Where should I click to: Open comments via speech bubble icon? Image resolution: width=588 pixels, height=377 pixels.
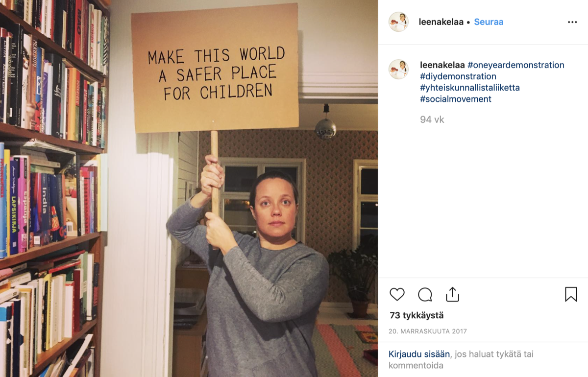pyautogui.click(x=425, y=294)
